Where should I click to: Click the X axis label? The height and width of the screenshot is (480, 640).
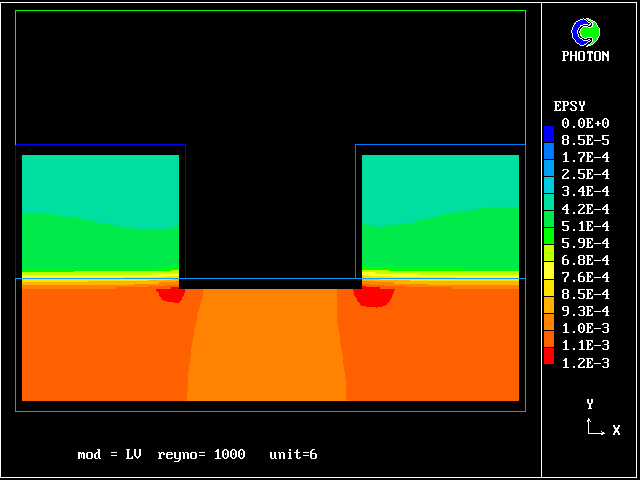coord(616,430)
